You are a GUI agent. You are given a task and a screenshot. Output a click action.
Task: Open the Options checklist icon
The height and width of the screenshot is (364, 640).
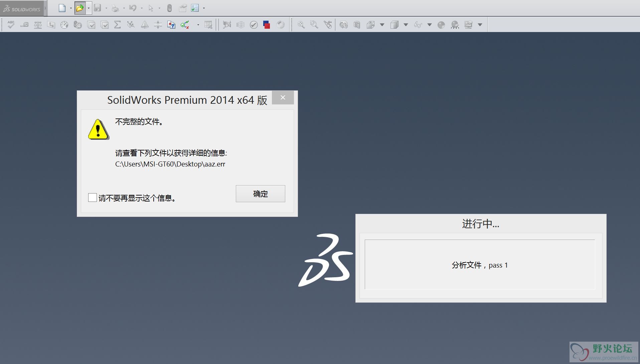pyautogui.click(x=195, y=8)
